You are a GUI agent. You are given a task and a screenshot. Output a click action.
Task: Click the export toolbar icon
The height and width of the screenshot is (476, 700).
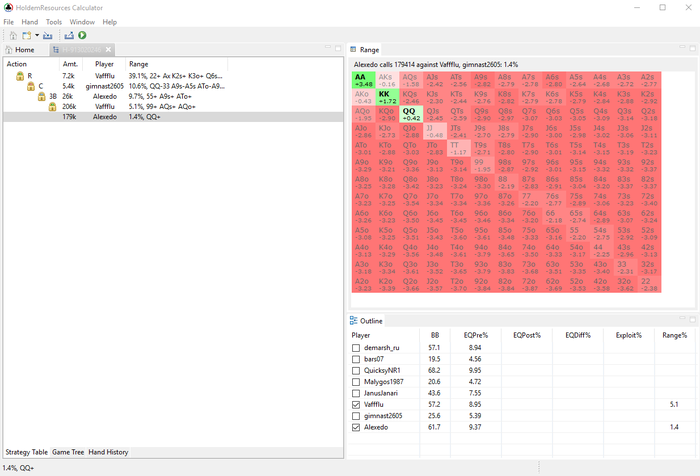pos(69,35)
